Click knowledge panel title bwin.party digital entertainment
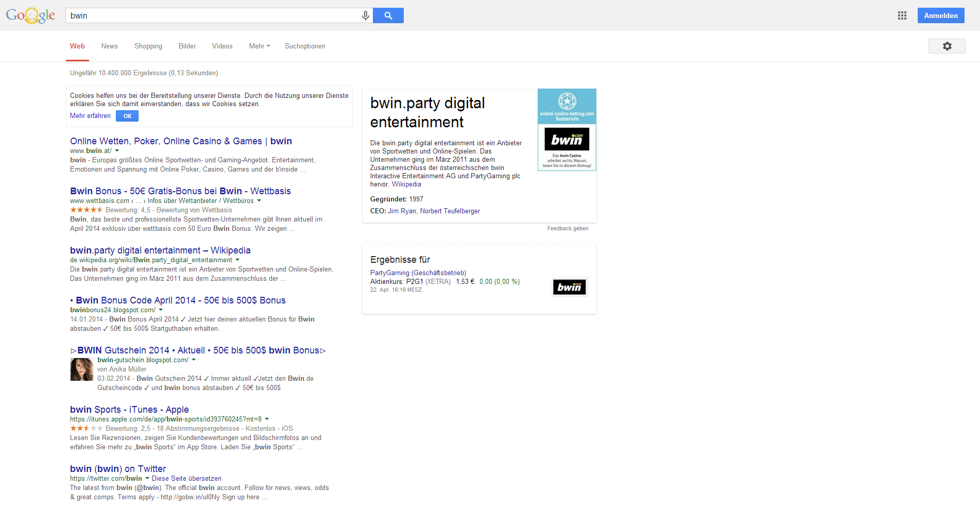This screenshot has width=980, height=507. [x=427, y=112]
